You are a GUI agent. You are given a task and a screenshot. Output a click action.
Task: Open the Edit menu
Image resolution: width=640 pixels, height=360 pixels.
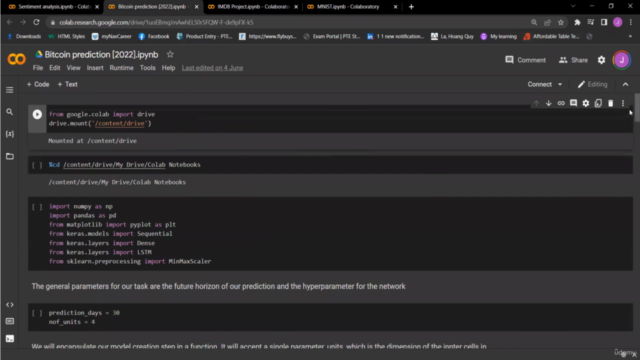pos(55,68)
